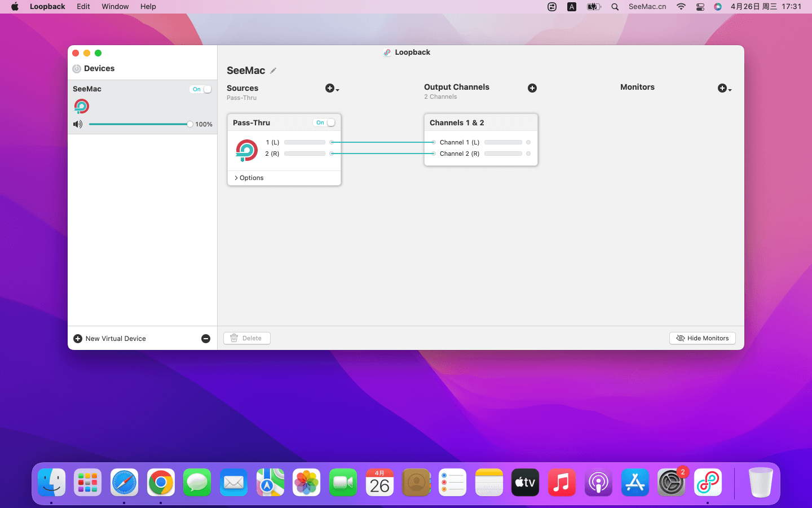This screenshot has height=508, width=812.
Task: Click the Pass-Thru source icon
Action: click(246, 150)
